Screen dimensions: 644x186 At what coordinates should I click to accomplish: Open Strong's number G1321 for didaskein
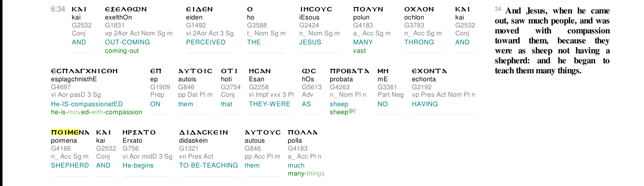pos(189,149)
